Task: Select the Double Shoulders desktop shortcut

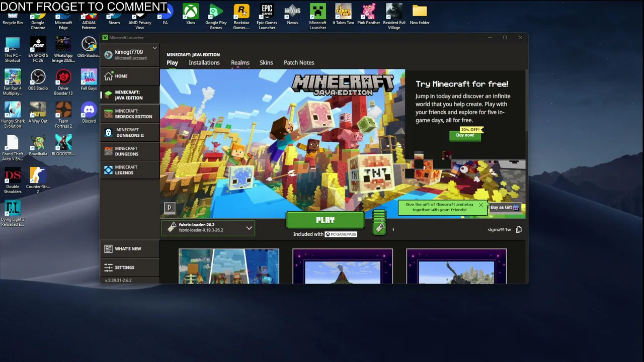Action: pyautogui.click(x=13, y=180)
